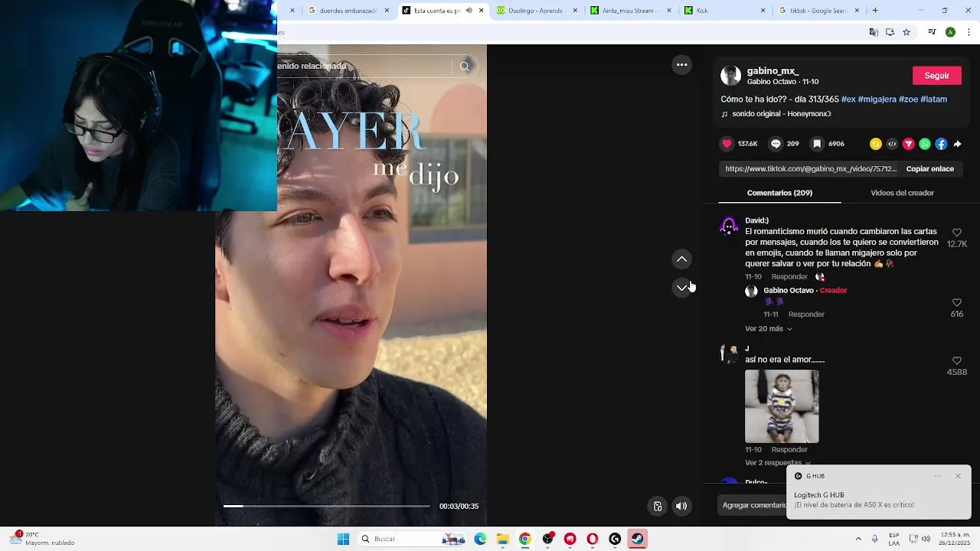Mute the TikTok tab via tab speaker icon
Viewport: 980px width, 551px height.
point(469,11)
